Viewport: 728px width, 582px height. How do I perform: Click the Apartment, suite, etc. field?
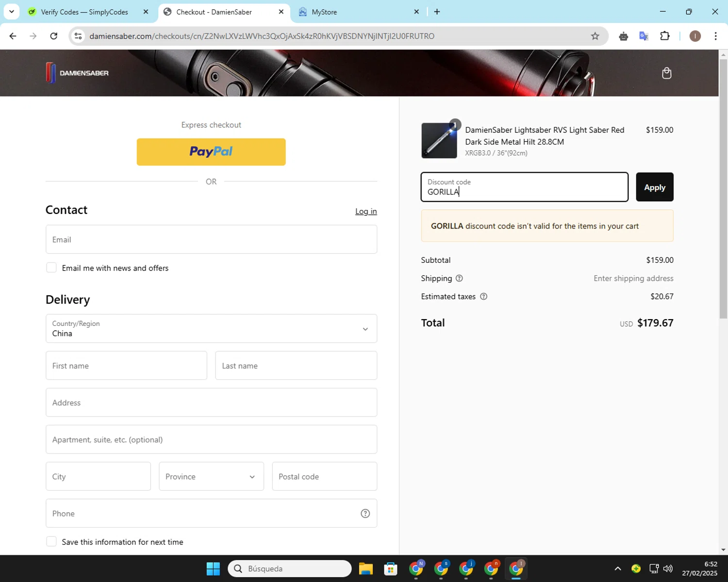211,439
